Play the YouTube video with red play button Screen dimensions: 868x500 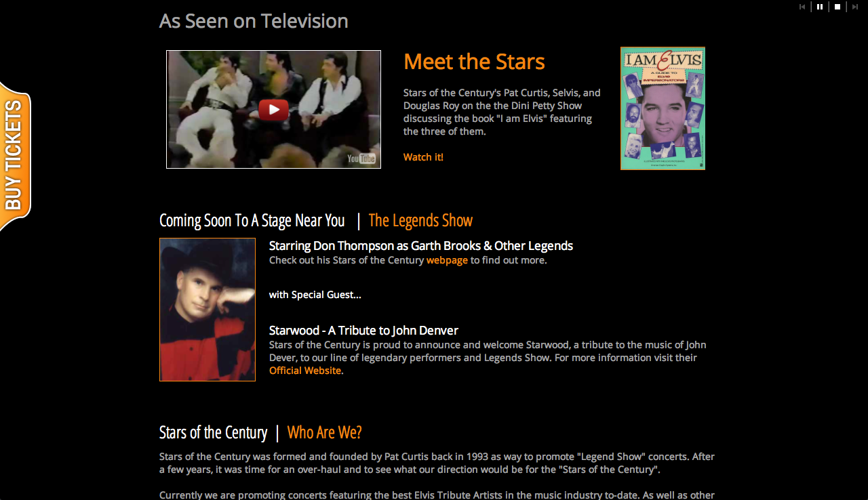coord(273,110)
